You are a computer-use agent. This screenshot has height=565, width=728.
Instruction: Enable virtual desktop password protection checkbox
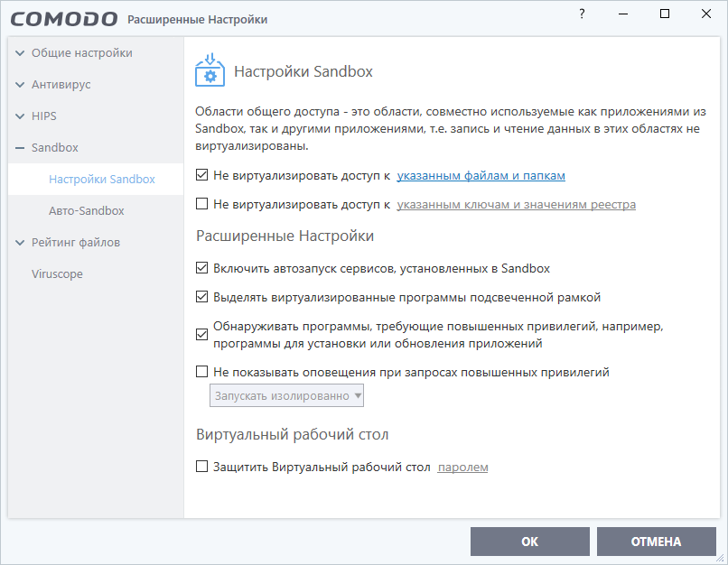tap(202, 468)
